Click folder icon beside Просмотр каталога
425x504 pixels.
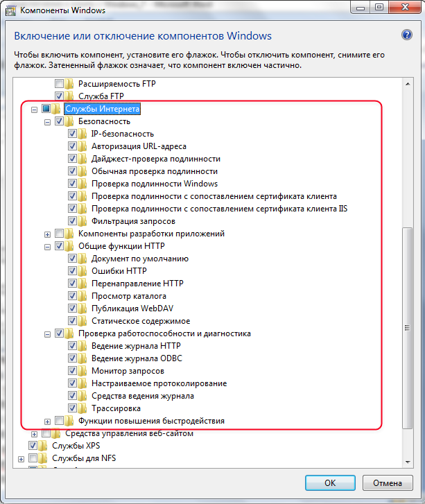(x=83, y=296)
